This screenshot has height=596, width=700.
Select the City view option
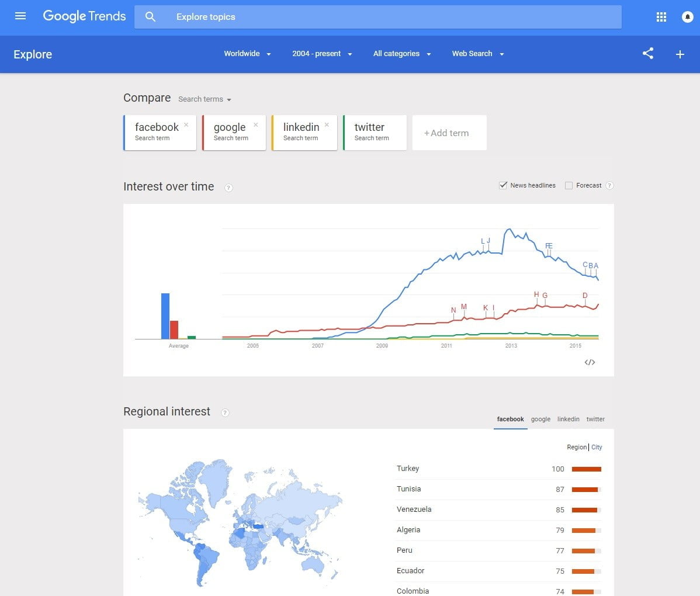(597, 447)
